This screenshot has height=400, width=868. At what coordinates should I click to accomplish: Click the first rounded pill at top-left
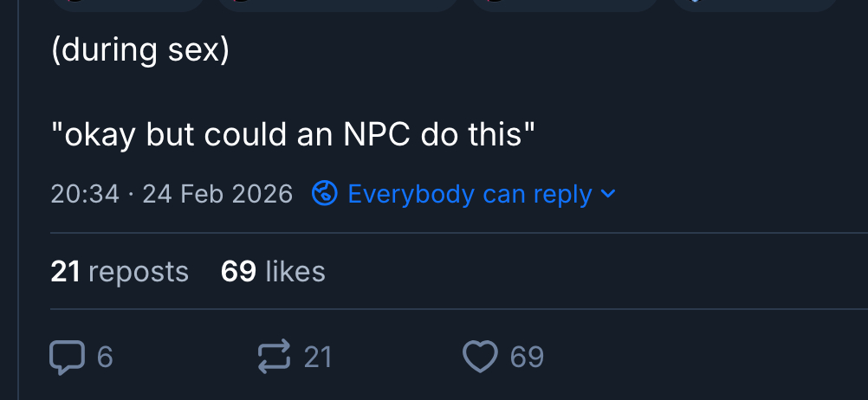pos(128,4)
